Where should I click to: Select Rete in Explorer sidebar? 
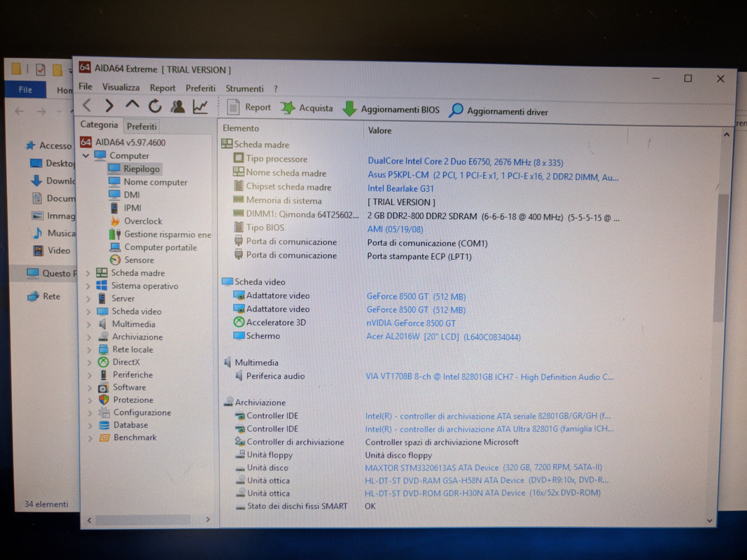point(44,296)
